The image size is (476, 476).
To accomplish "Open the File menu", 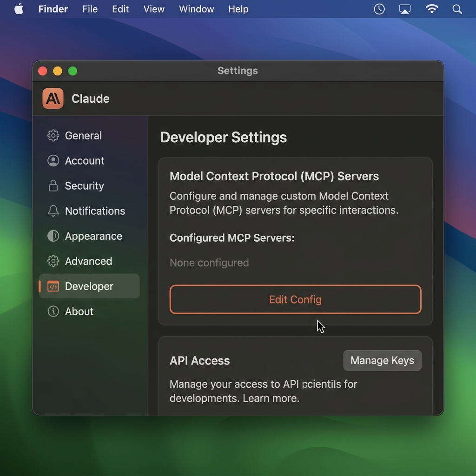I will click(x=90, y=9).
